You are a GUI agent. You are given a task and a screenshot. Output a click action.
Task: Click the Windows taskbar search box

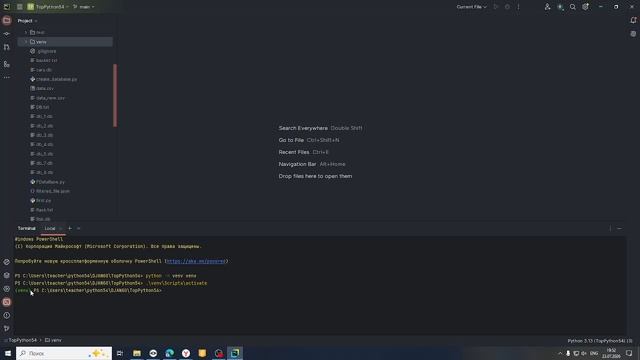pyautogui.click(x=64, y=353)
